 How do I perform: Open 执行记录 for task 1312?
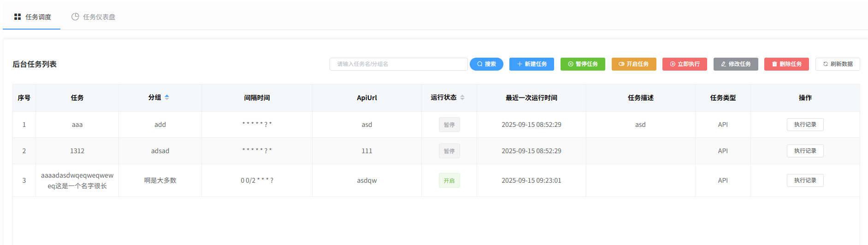point(805,151)
